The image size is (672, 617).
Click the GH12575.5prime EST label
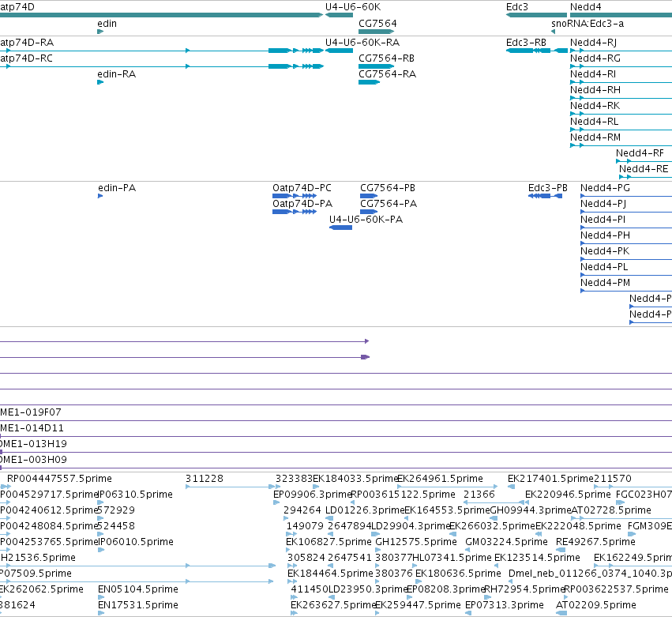[416, 542]
